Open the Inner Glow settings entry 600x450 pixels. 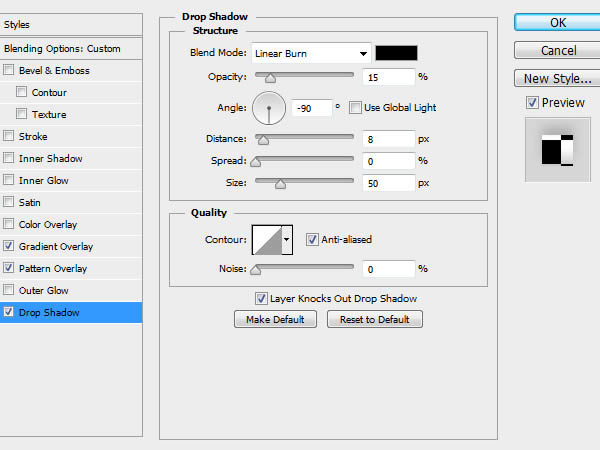44,180
